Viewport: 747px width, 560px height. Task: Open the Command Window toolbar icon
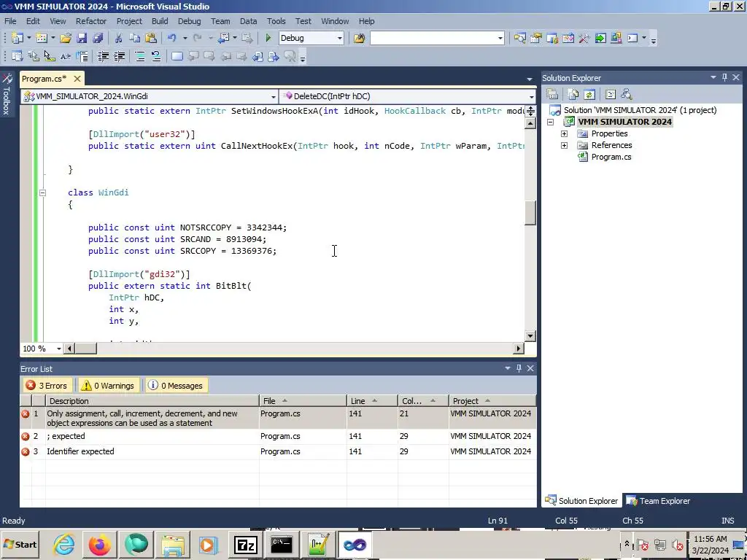[x=632, y=38]
